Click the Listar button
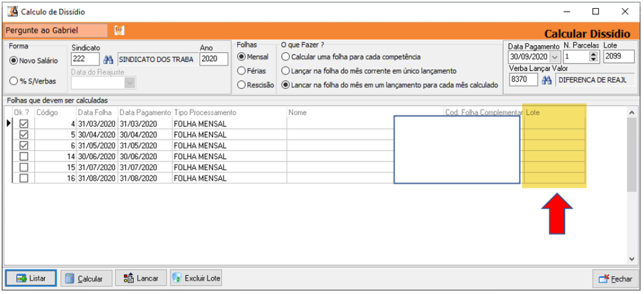 (x=31, y=278)
